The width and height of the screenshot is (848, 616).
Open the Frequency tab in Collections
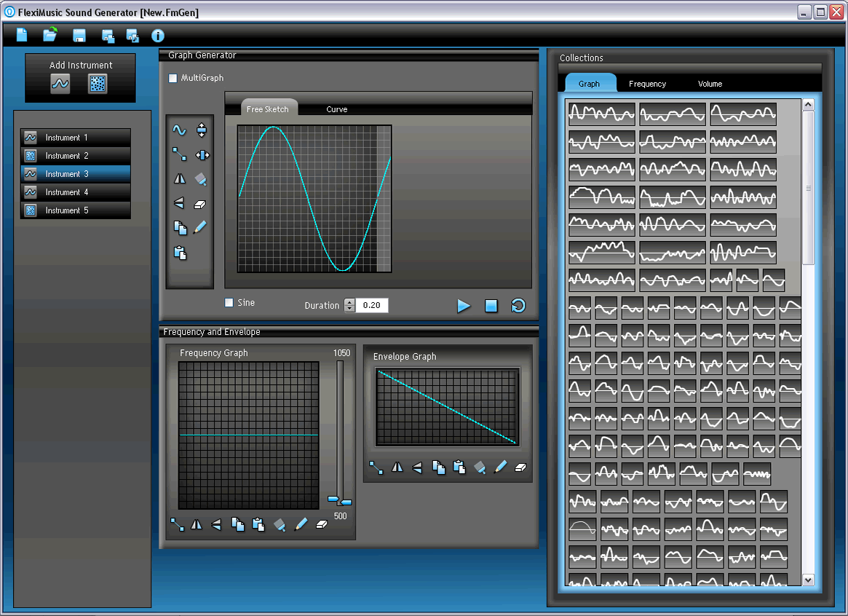(647, 84)
